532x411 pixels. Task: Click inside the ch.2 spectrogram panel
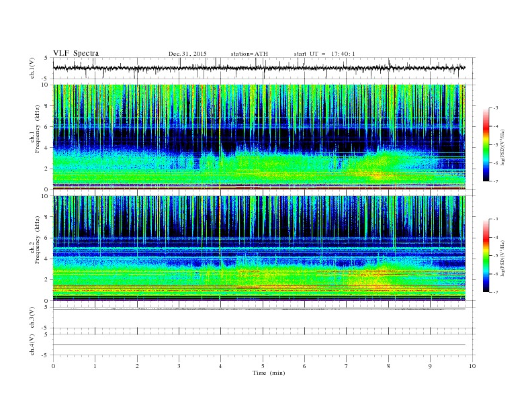click(x=259, y=248)
